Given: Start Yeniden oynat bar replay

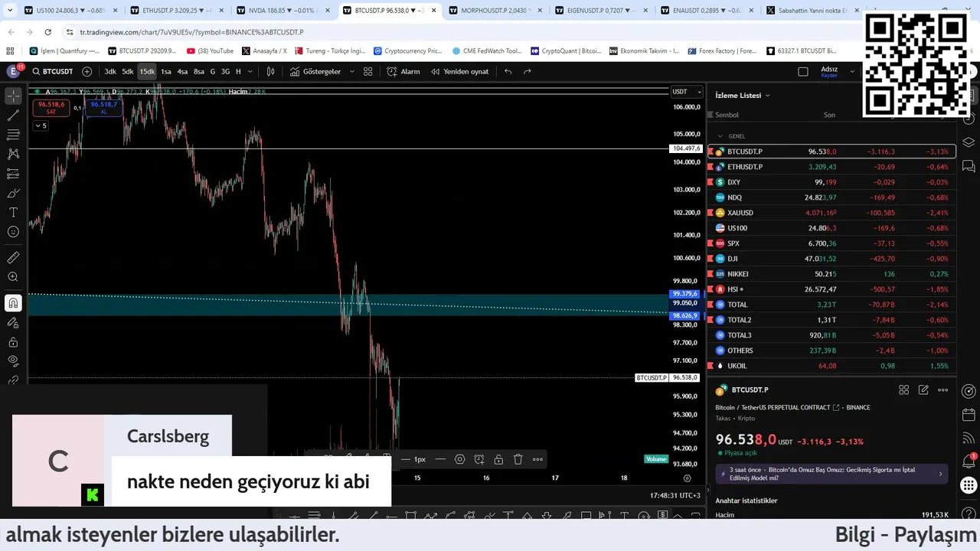Looking at the screenshot, I should click(459, 71).
